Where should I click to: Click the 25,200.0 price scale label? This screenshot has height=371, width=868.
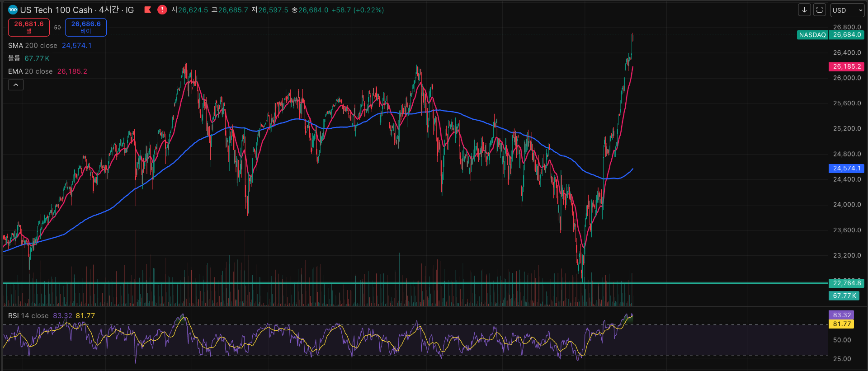click(847, 128)
